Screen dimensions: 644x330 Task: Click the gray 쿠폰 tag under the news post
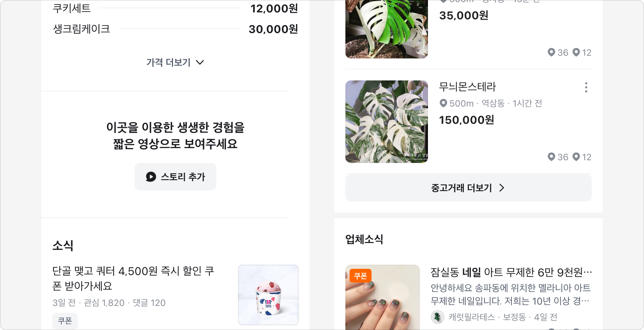(65, 321)
